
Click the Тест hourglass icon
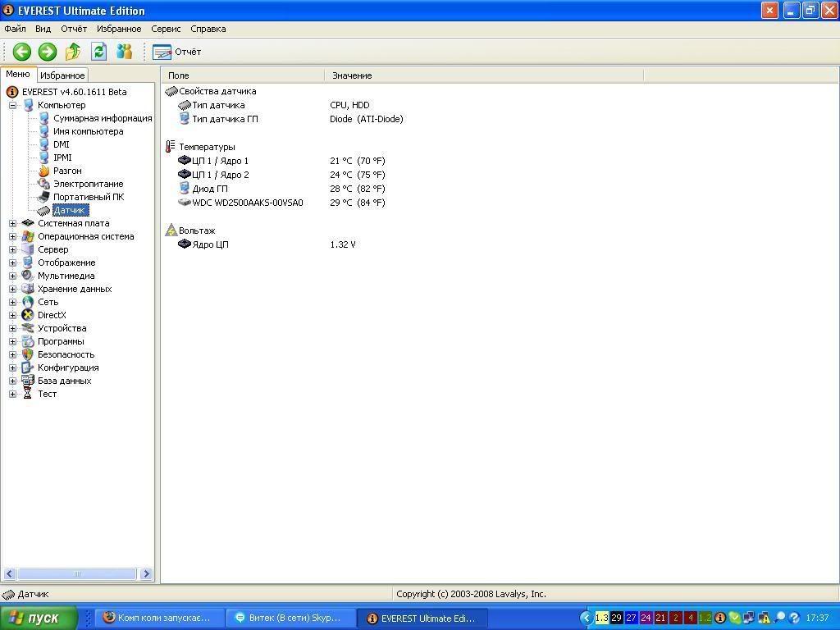pyautogui.click(x=28, y=394)
